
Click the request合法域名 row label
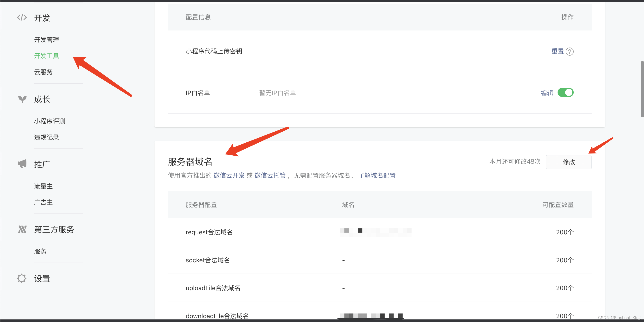(x=209, y=232)
